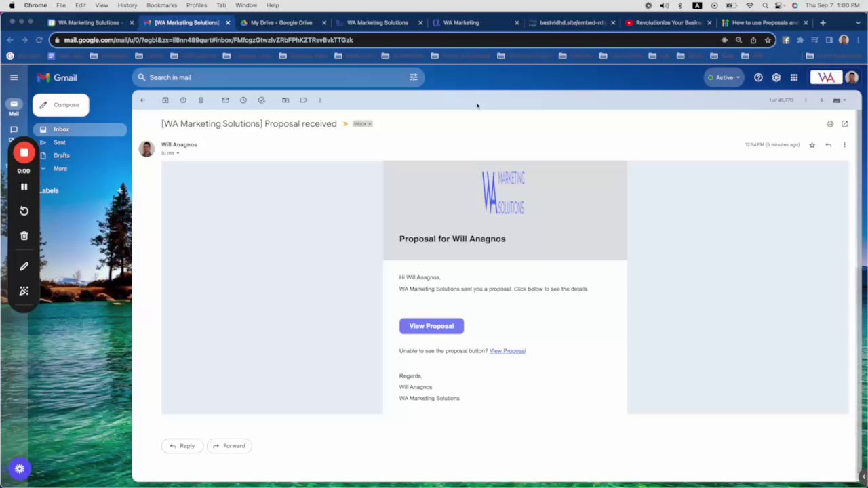Image resolution: width=868 pixels, height=488 pixels.
Task: Open the Active status dropdown
Action: pos(724,77)
